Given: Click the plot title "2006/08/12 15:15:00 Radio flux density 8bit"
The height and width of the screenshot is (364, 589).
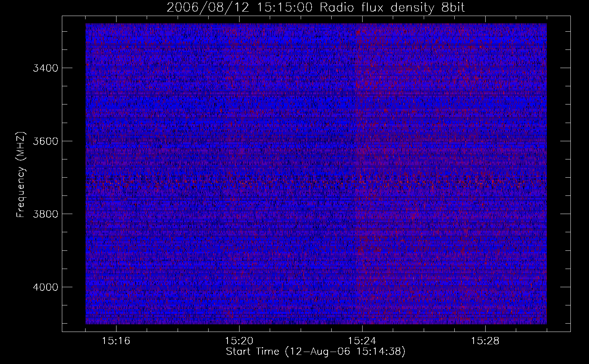Looking at the screenshot, I should coord(316,8).
